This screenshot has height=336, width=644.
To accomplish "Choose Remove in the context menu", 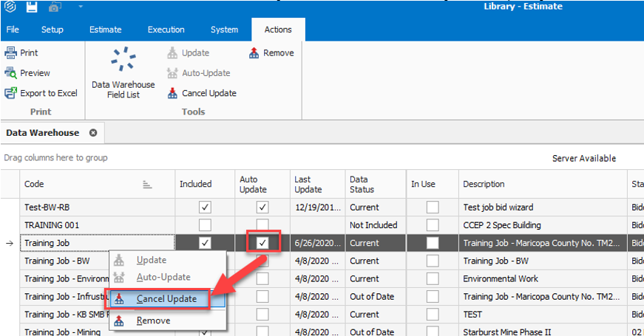I will [153, 320].
